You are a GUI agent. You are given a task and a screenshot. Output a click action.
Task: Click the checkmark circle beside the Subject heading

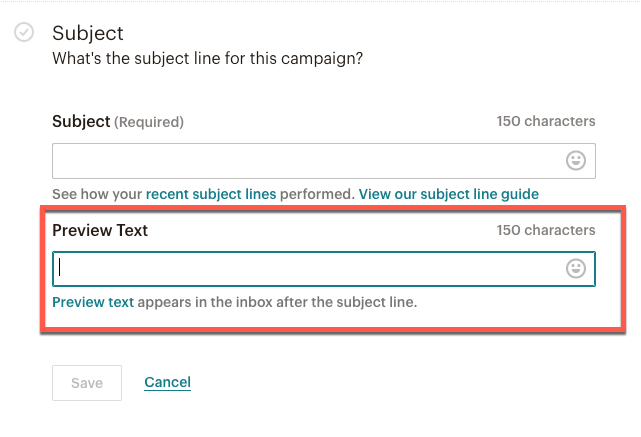click(x=24, y=32)
